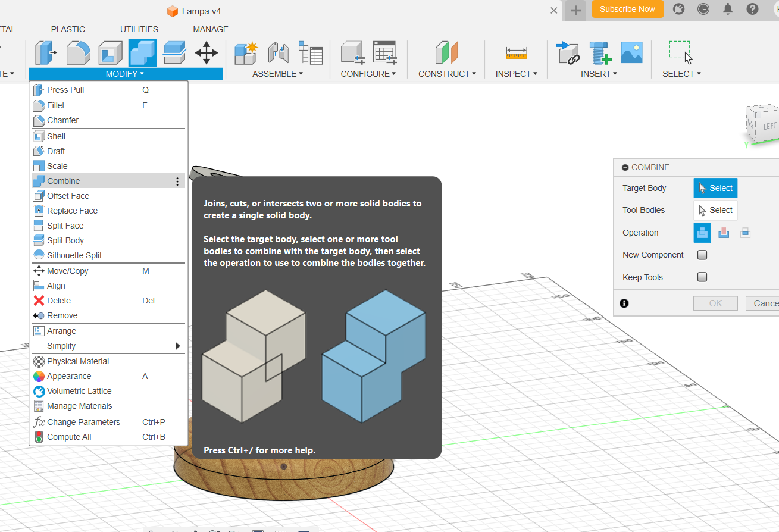779x532 pixels.
Task: Select the Combine toolbar icon
Action: pos(142,53)
